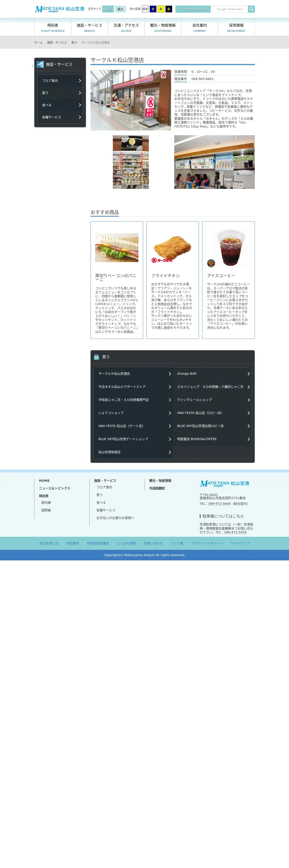Screen dimensions: 289x868
Task: Open 明屋書店 BOOKS&COFFEE entry
Action: 212,439
